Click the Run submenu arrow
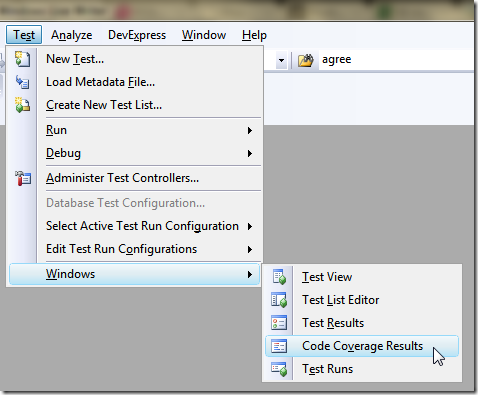This screenshot has width=478, height=395. [x=250, y=130]
